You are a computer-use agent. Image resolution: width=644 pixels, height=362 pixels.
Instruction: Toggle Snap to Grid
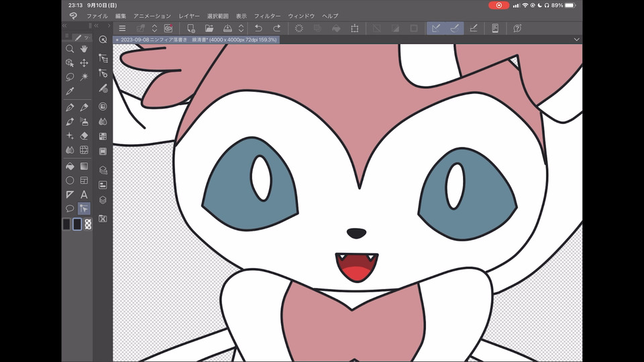(474, 28)
